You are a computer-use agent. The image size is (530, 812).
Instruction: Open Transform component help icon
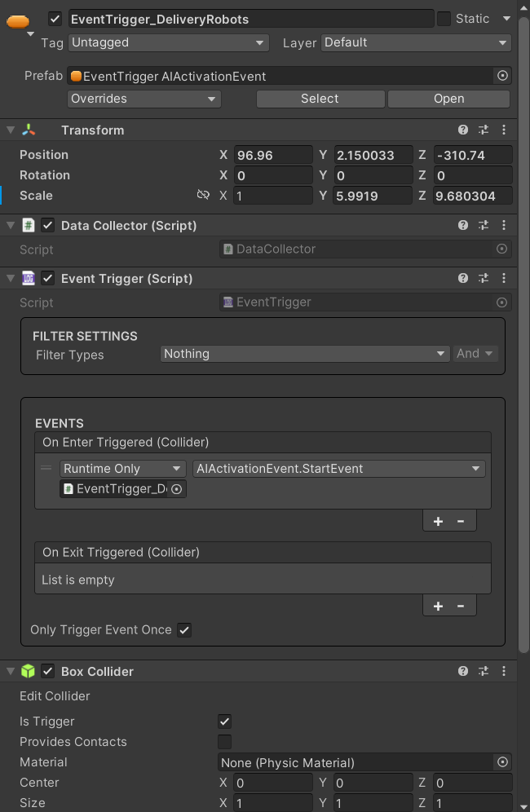coord(463,130)
